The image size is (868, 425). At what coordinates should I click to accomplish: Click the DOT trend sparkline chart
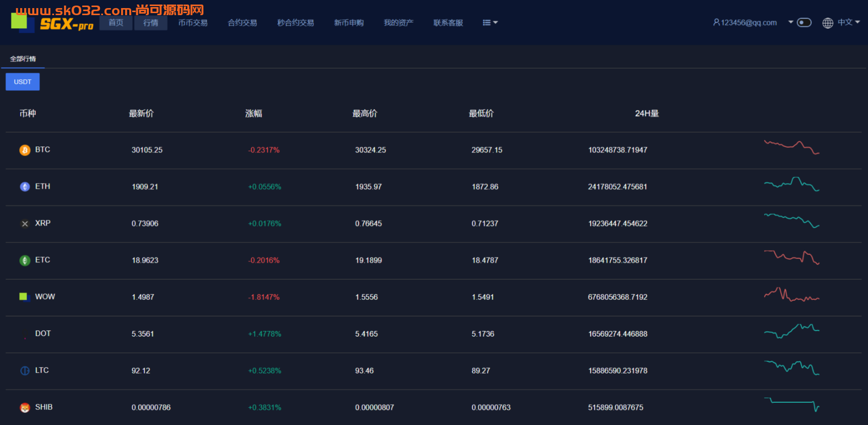[792, 331]
